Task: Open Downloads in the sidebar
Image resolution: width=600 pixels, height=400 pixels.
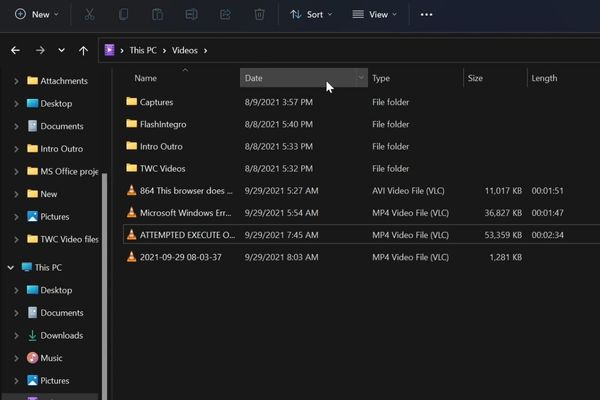Action: 62,335
